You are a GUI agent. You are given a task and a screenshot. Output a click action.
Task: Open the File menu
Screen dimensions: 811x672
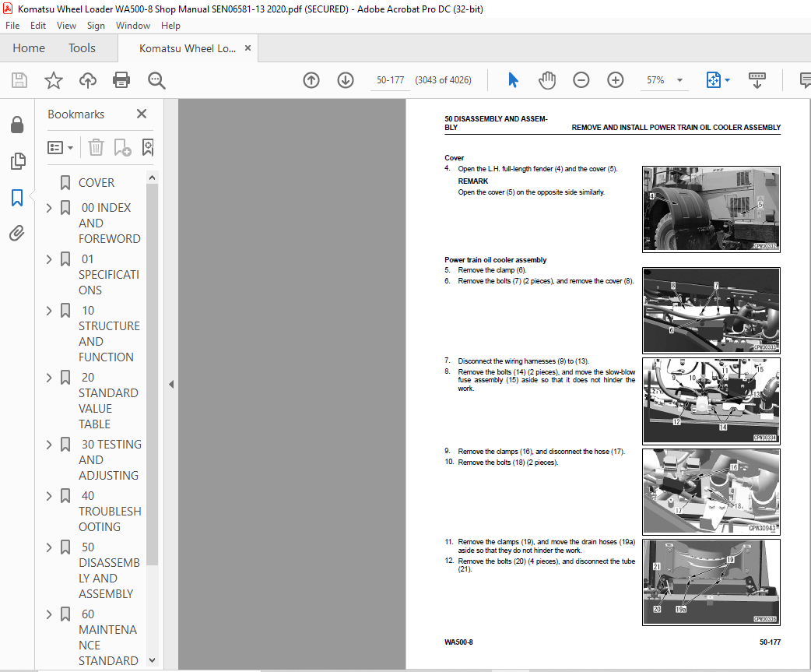(12, 26)
